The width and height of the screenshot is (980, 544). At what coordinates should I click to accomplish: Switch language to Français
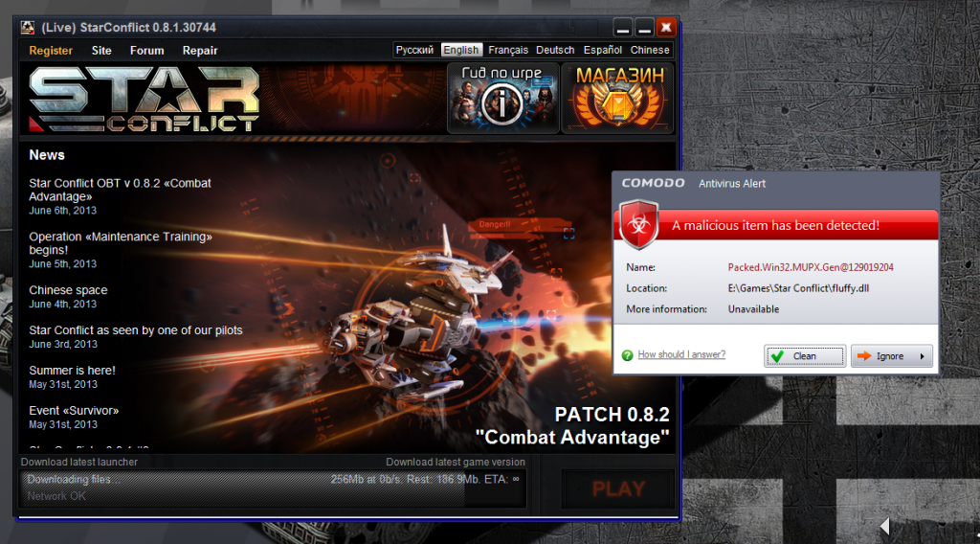click(x=508, y=50)
